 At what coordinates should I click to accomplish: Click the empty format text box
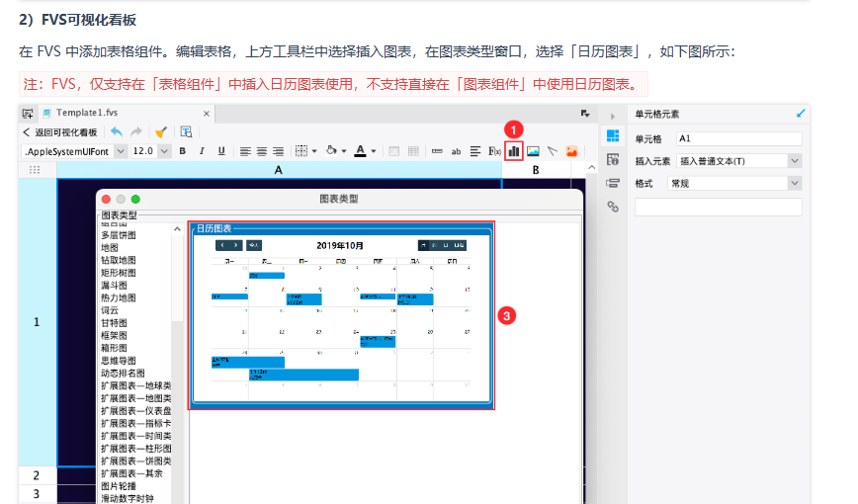tap(718, 207)
